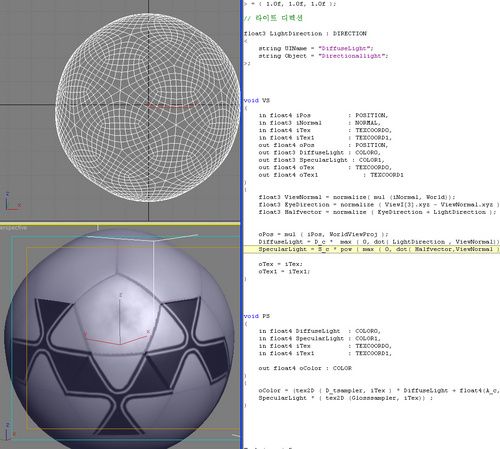
Task: Click the 'in float3 iNormal : NORMAL' line
Action: pyautogui.click(x=320, y=123)
